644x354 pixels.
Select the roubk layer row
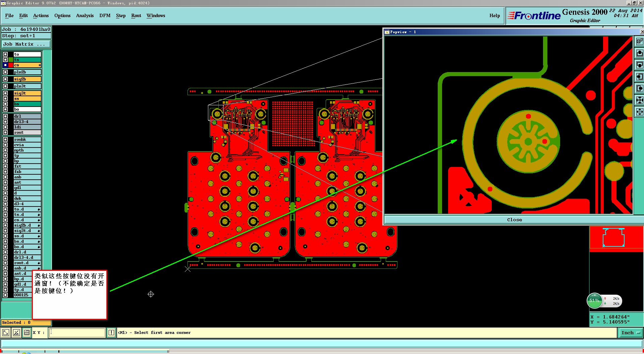tap(27, 139)
